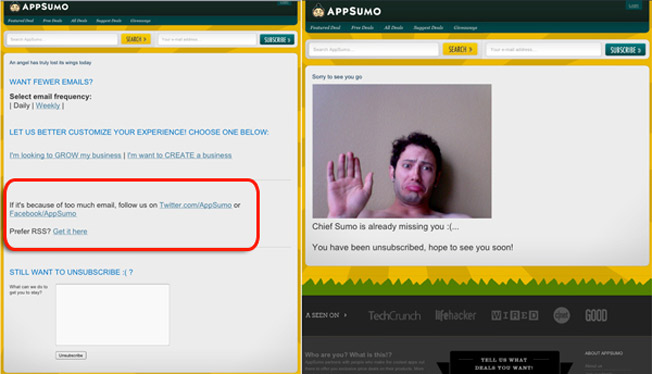Click the Unsubscribe button below the textarea
Screen dimensions: 652x374
(x=71, y=355)
